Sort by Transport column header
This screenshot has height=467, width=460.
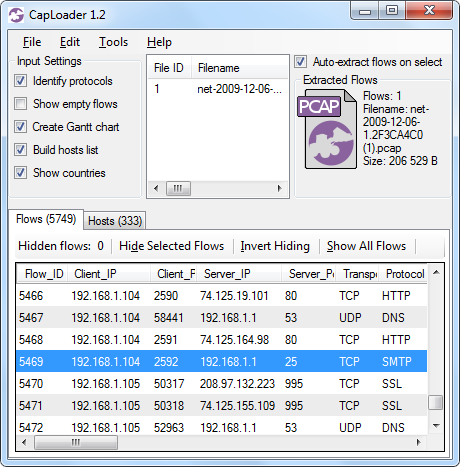click(x=358, y=274)
